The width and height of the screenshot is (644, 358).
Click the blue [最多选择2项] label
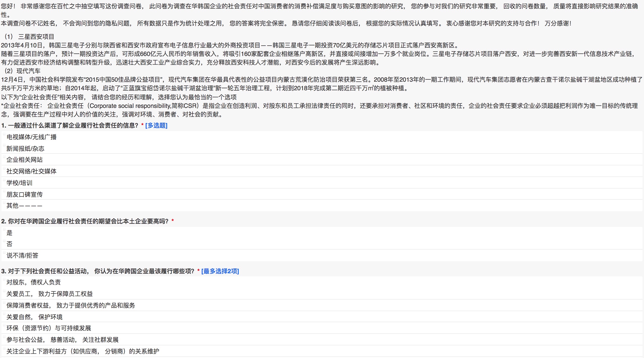point(220,271)
